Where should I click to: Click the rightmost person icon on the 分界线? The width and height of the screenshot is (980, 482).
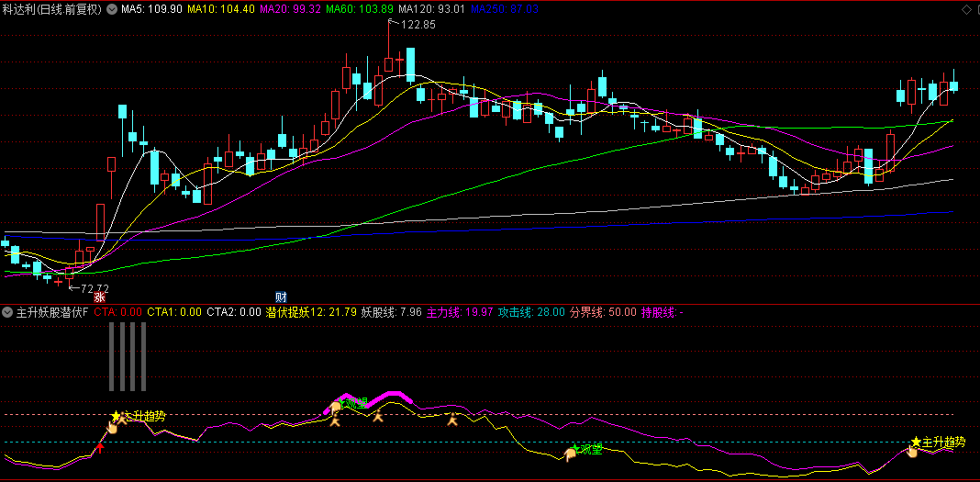click(x=451, y=419)
